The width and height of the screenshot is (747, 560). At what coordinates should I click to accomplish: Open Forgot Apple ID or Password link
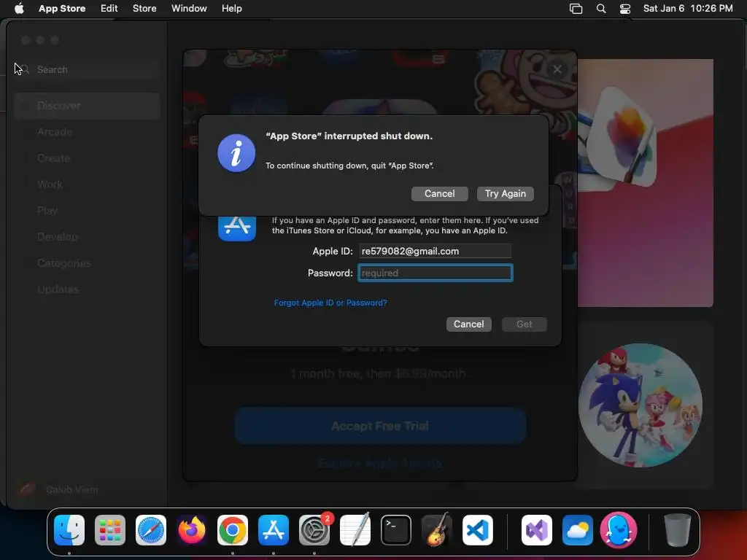(330, 303)
